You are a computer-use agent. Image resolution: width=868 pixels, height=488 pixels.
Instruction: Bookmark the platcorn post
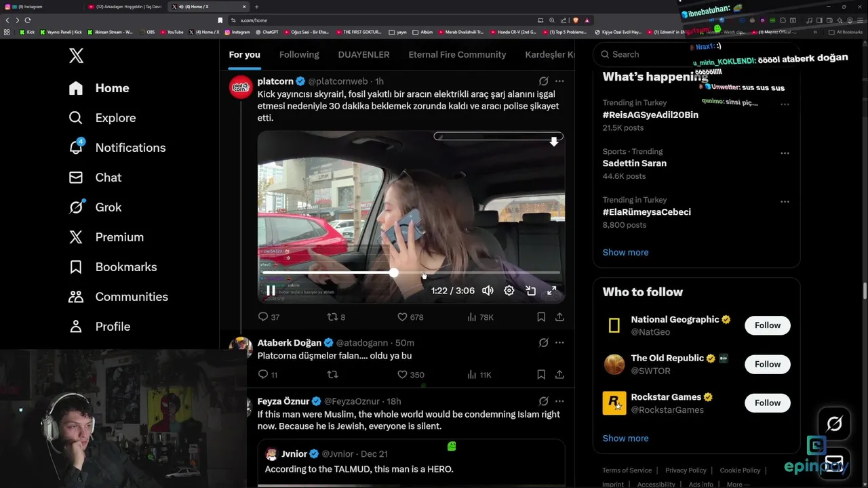(541, 317)
